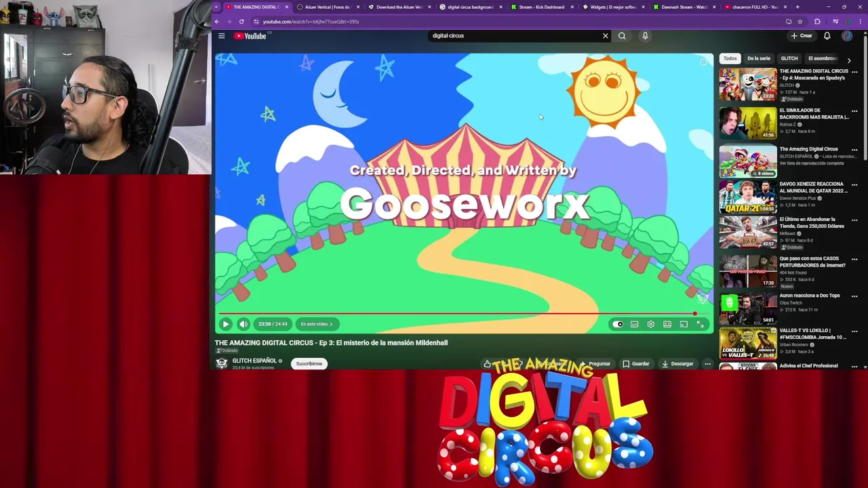Switch to Download the Aitum tab

tap(399, 7)
